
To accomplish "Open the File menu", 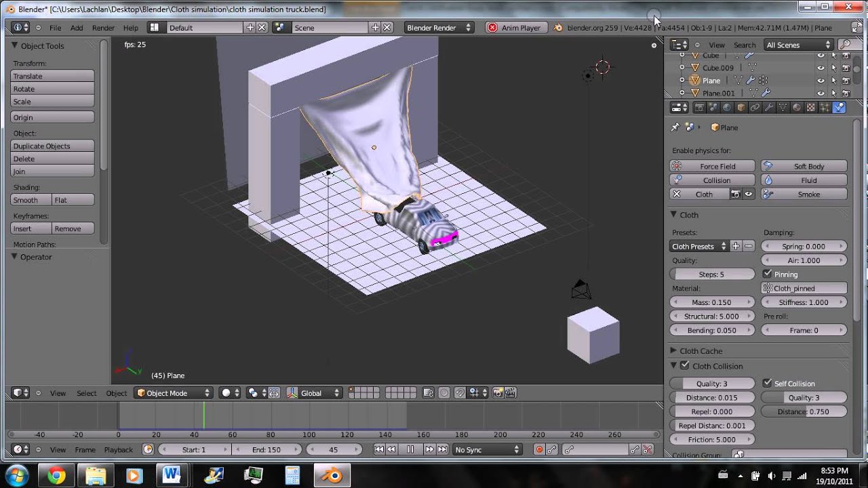I will 55,28.
